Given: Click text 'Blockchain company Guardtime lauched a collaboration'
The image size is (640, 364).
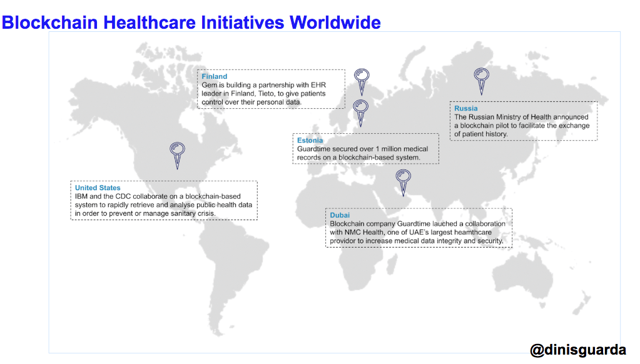Looking at the screenshot, I should (x=417, y=224).
